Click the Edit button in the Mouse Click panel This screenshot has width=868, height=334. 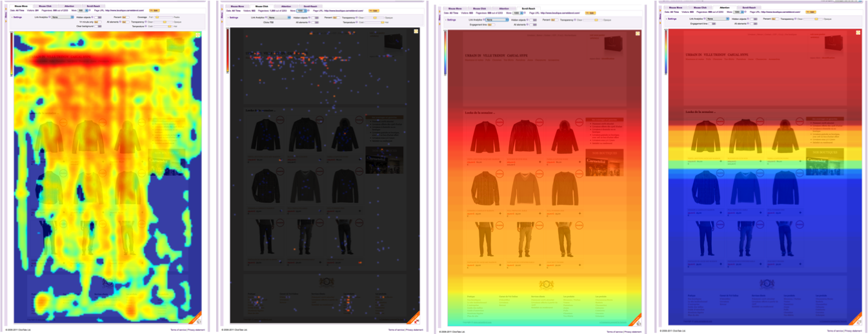[374, 10]
